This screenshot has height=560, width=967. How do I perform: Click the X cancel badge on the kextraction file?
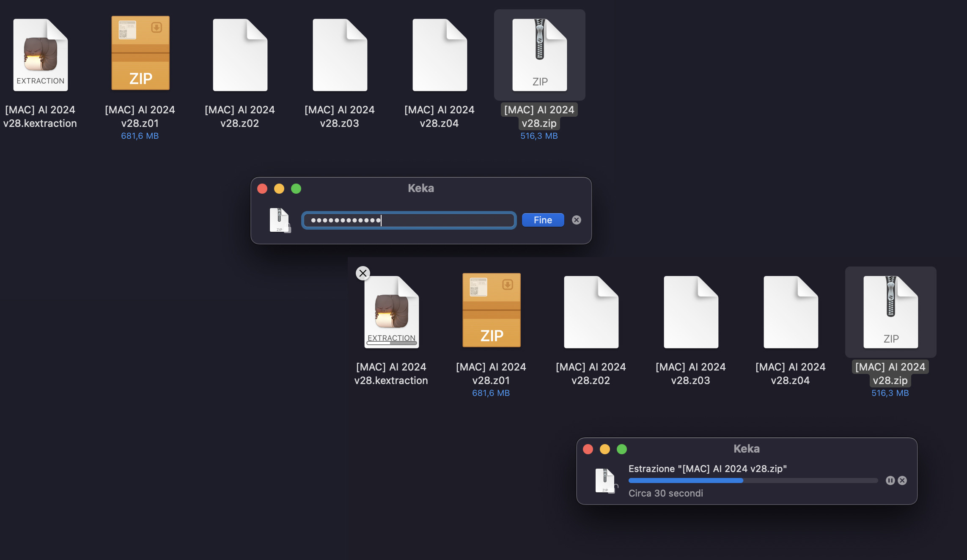click(x=363, y=273)
